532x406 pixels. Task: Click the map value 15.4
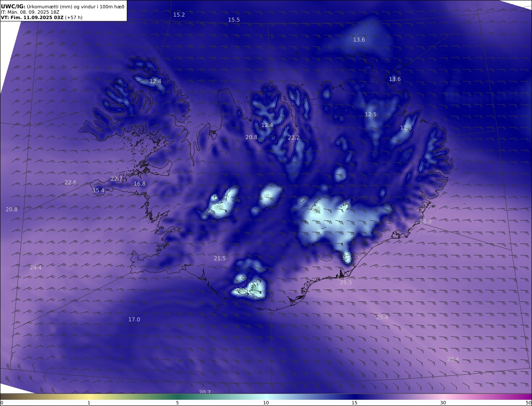tap(99, 190)
